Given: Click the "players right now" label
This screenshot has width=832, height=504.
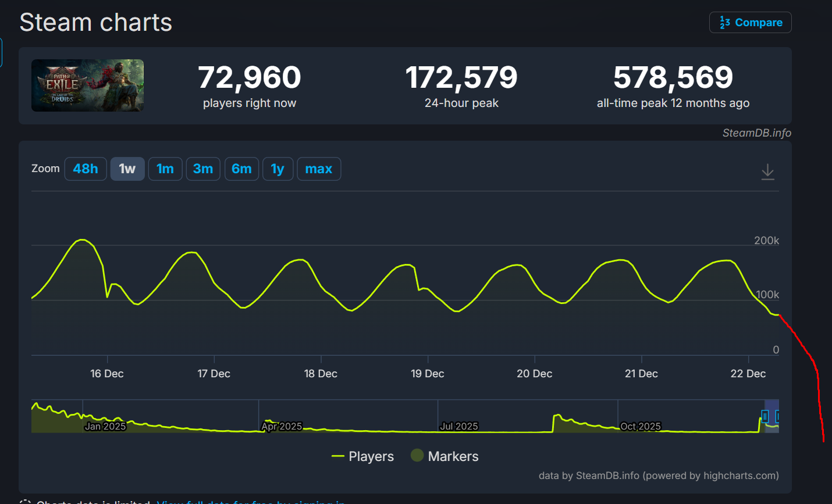Looking at the screenshot, I should point(250,103).
